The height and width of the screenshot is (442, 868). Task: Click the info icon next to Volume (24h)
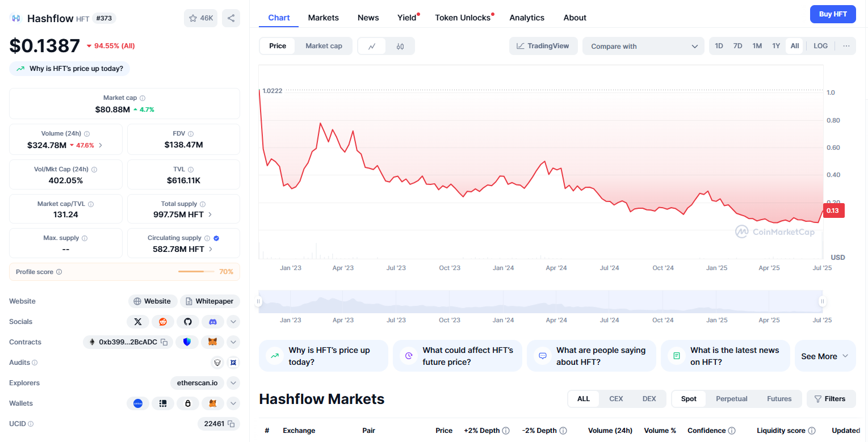point(87,134)
